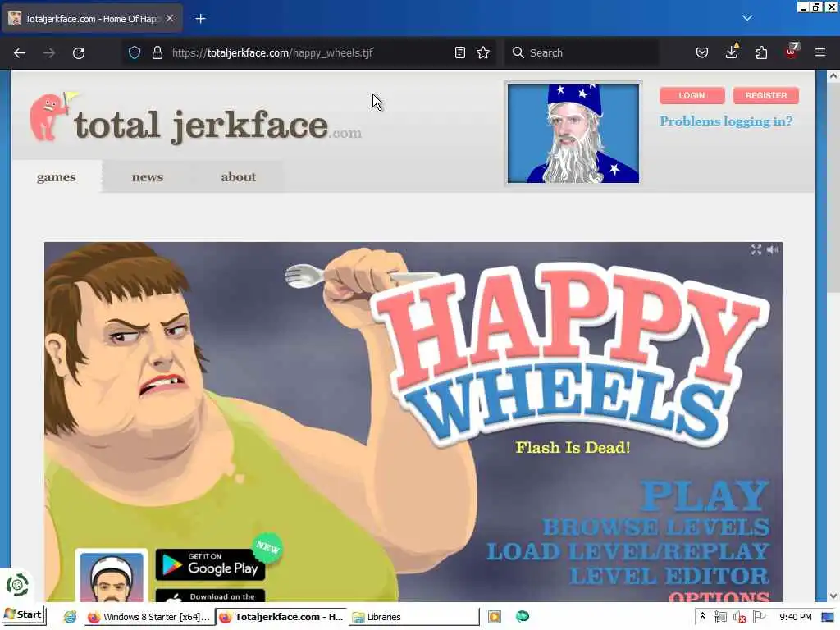Launch Internet Explorer from taskbar
Image resolution: width=840 pixels, height=630 pixels.
coord(70,617)
